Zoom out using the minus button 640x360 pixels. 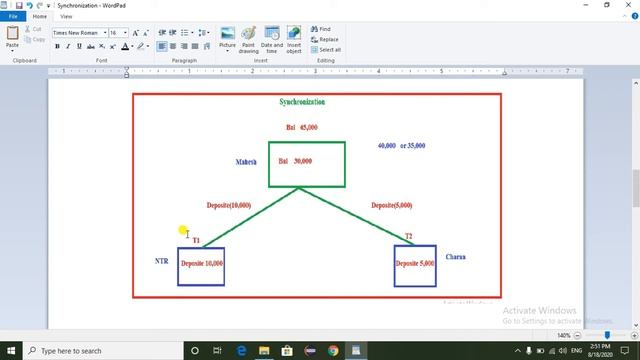[x=577, y=335]
